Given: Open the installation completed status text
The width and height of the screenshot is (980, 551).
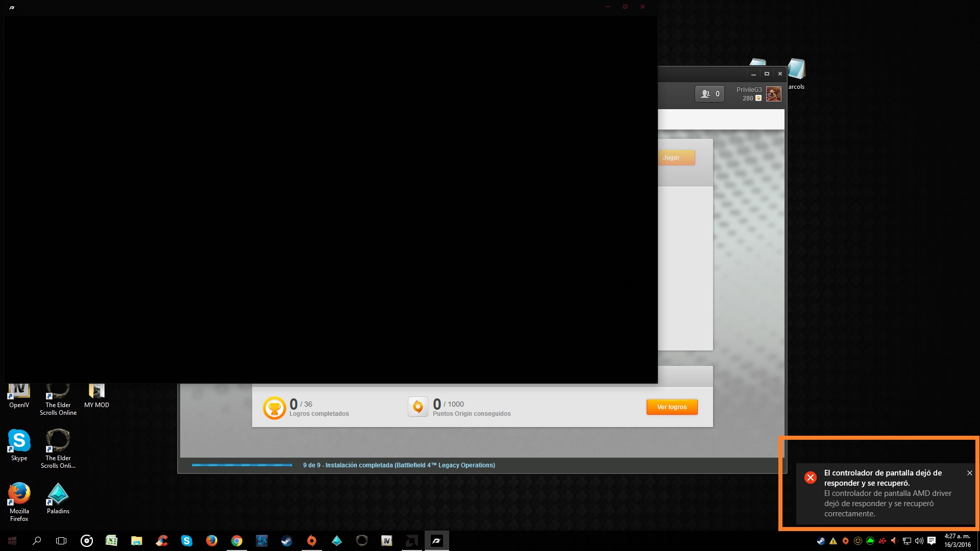Looking at the screenshot, I should (x=399, y=465).
